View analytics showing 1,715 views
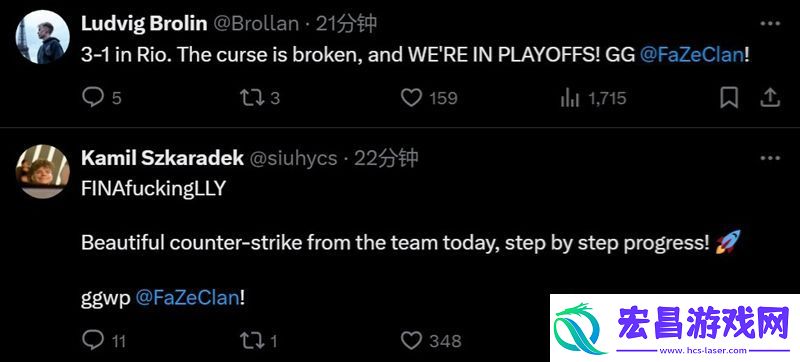The height and width of the screenshot is (362, 800). pyautogui.click(x=569, y=97)
